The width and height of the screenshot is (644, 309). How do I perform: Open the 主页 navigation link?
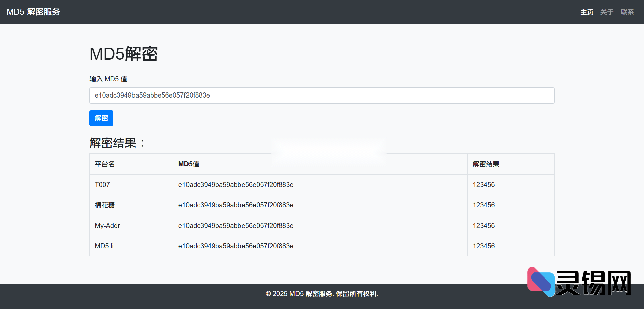587,12
